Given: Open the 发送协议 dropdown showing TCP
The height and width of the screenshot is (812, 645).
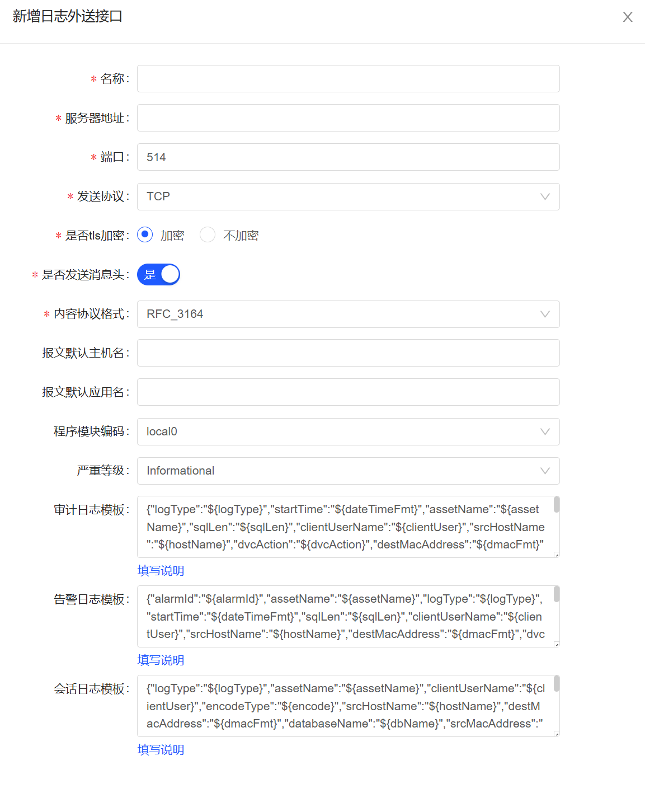Looking at the screenshot, I should pos(348,196).
